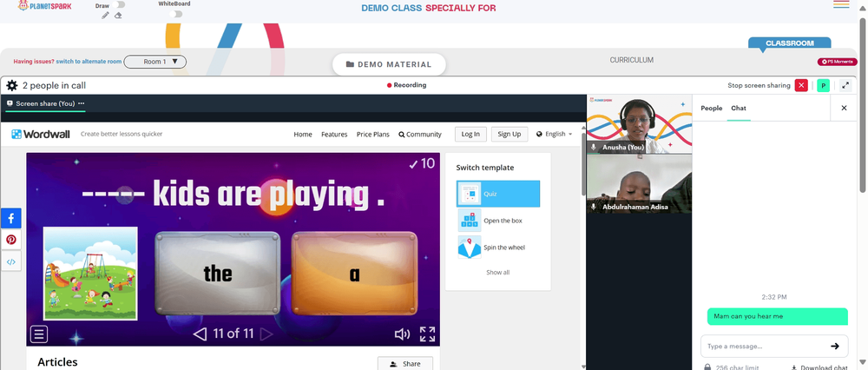
Task: Open Screen share options three dots
Action: pyautogui.click(x=82, y=103)
